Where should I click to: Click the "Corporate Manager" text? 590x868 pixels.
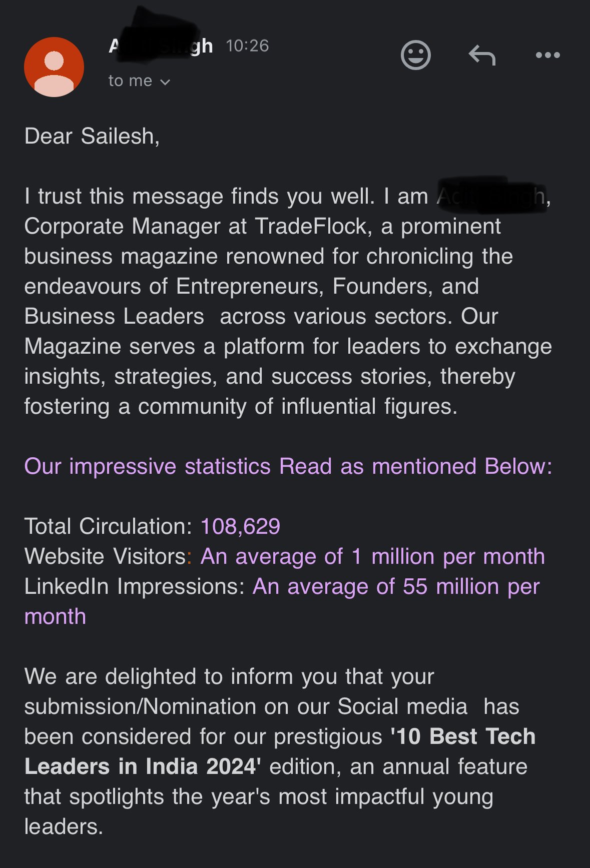(x=122, y=226)
